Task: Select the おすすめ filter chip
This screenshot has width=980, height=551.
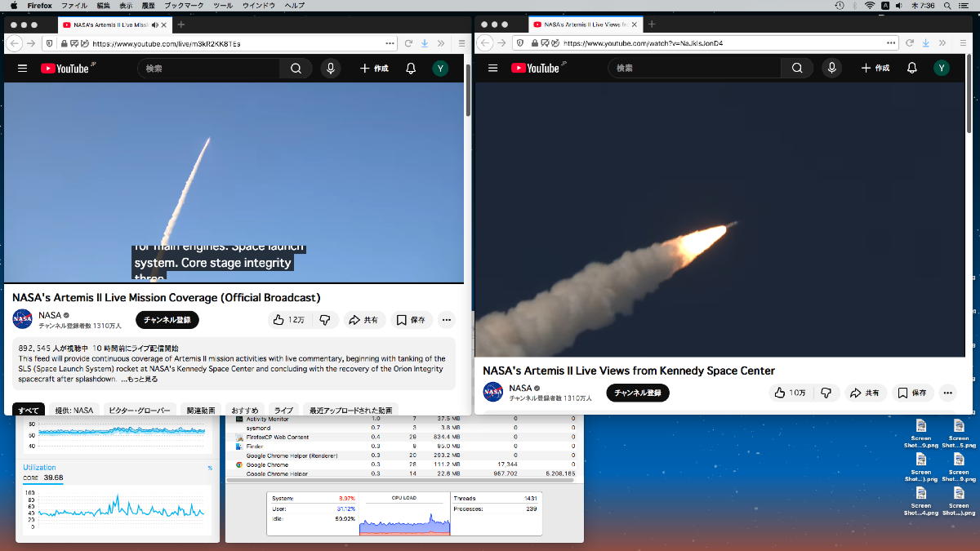Action: tap(245, 411)
